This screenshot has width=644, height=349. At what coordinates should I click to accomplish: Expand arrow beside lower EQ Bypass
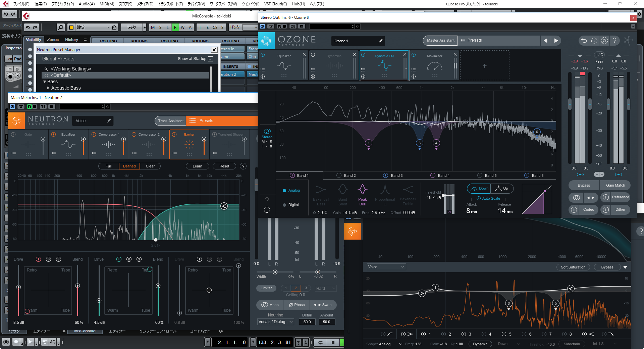(625, 267)
